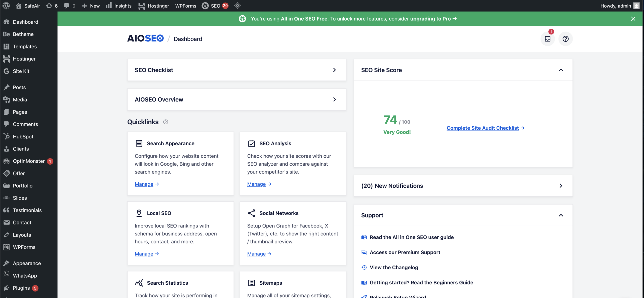Click the Social Networks share icon
The height and width of the screenshot is (298, 644).
252,213
